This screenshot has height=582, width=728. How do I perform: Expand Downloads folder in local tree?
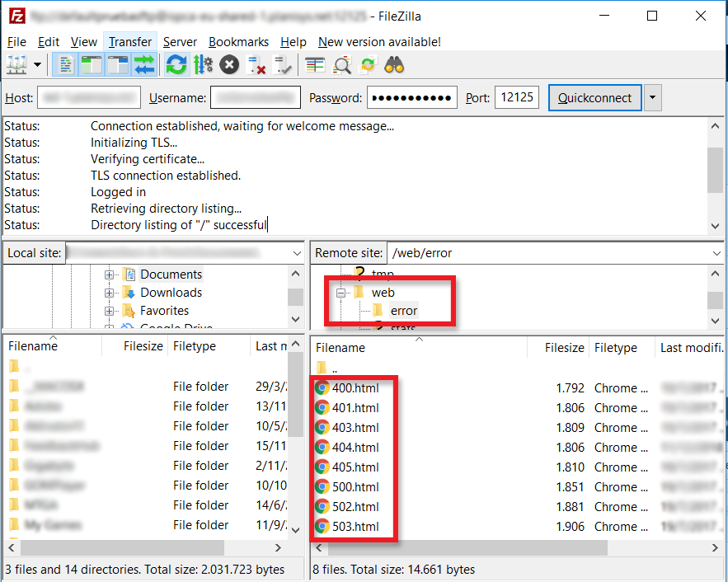(x=109, y=293)
